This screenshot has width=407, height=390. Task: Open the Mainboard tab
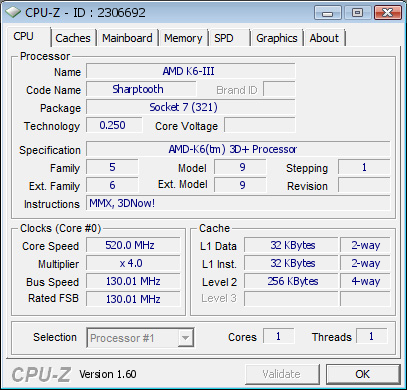[x=127, y=38]
